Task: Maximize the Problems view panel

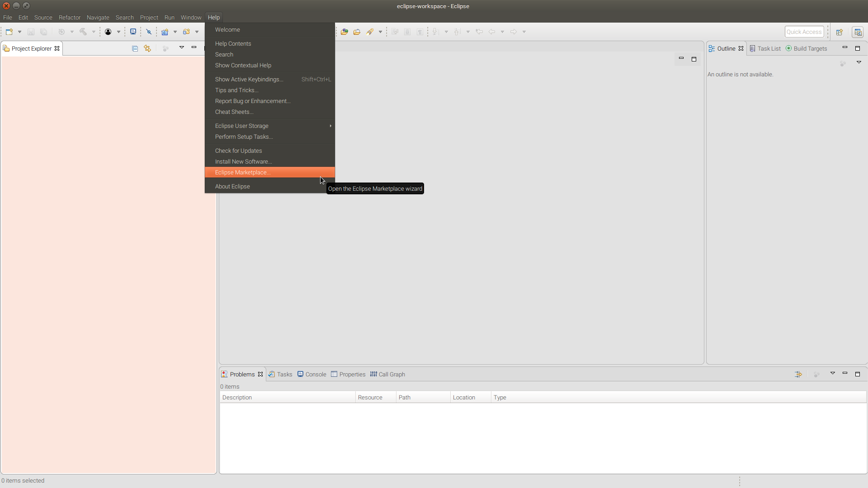Action: click(858, 374)
